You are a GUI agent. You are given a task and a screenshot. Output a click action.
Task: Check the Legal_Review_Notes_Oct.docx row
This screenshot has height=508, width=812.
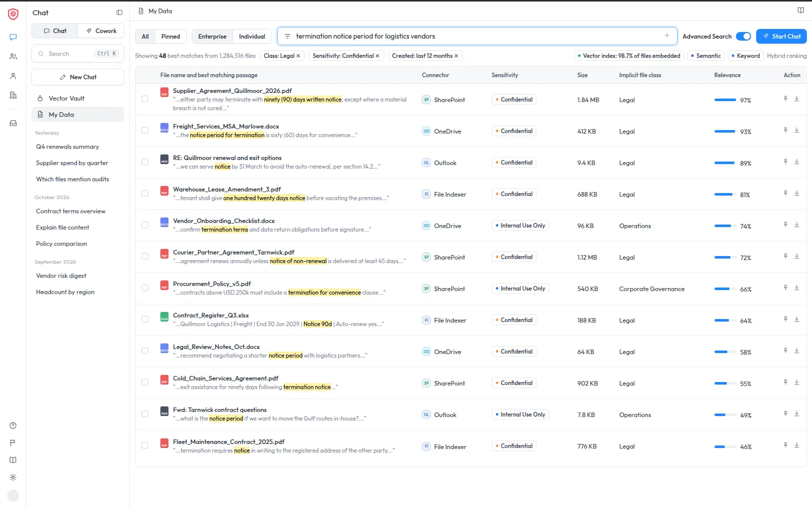click(x=145, y=351)
